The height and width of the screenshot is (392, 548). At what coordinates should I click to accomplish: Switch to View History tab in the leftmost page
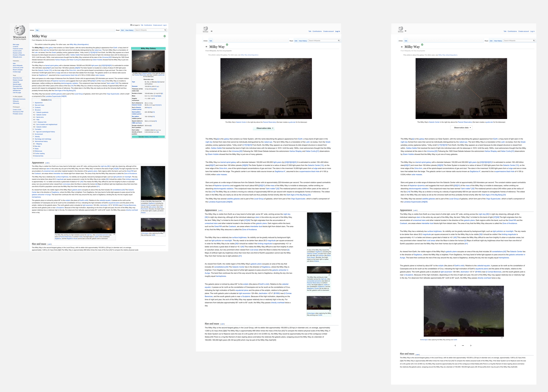(129, 30)
